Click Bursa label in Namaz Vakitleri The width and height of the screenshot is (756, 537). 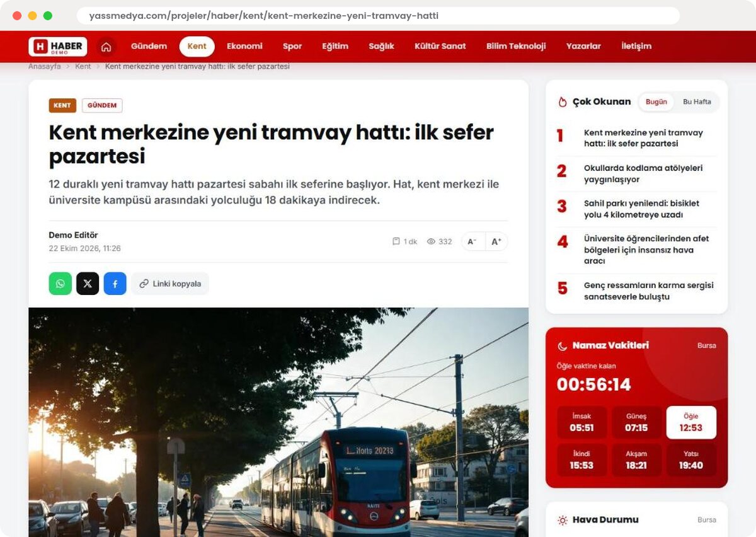coord(707,346)
